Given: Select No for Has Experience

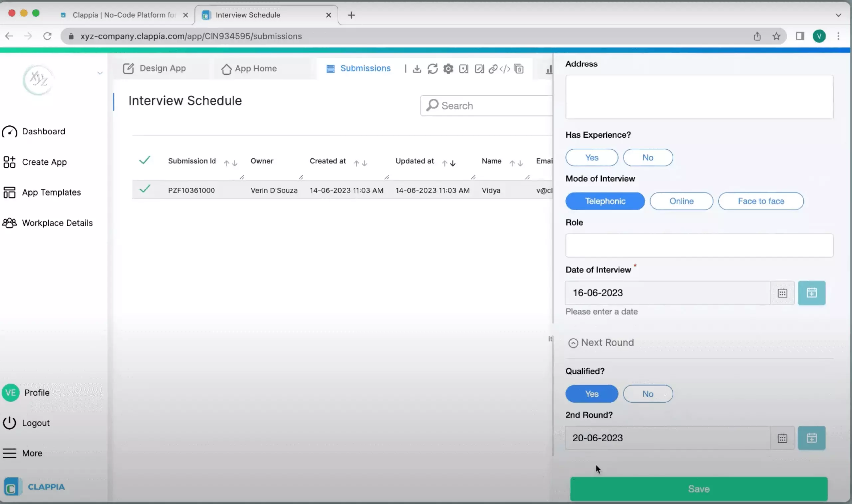Looking at the screenshot, I should [x=647, y=157].
